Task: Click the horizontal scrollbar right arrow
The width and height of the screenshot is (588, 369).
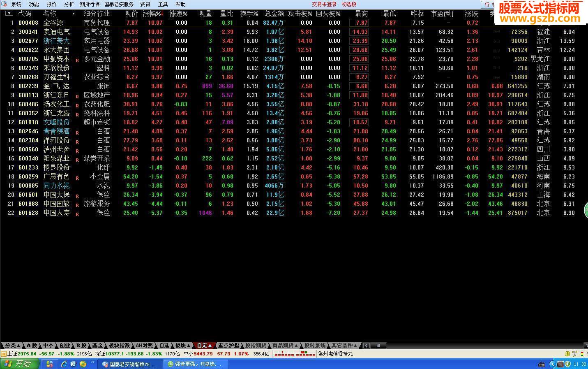Action: [x=586, y=346]
